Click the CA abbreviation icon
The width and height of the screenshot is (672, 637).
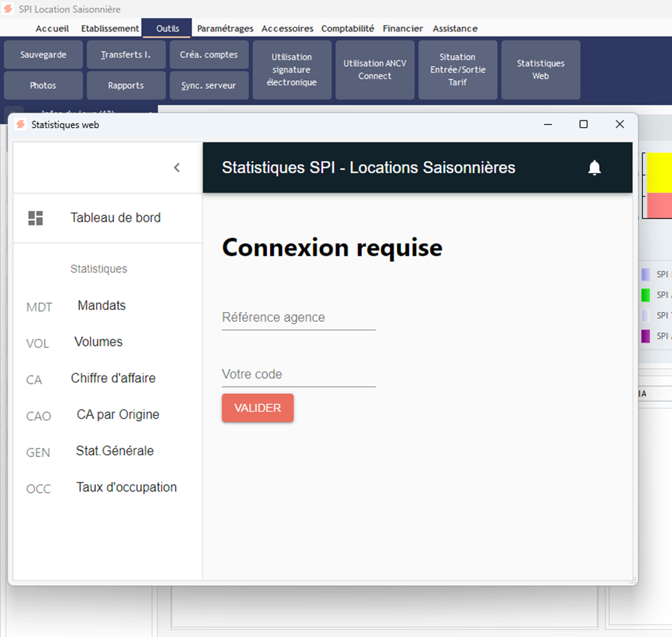(x=34, y=380)
